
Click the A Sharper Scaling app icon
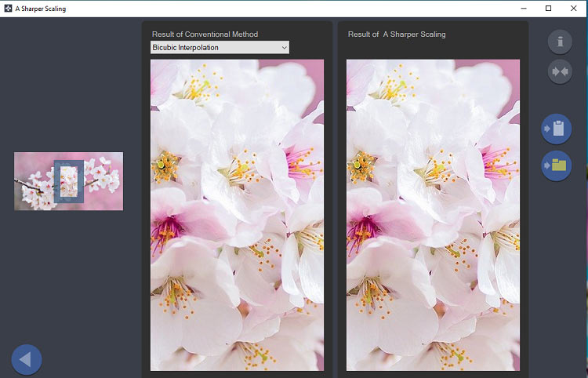pyautogui.click(x=8, y=9)
